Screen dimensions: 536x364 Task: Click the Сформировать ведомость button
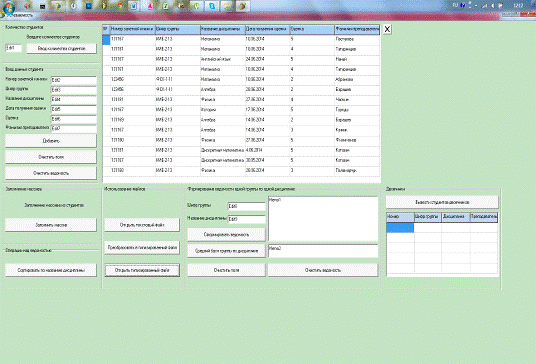226,234
